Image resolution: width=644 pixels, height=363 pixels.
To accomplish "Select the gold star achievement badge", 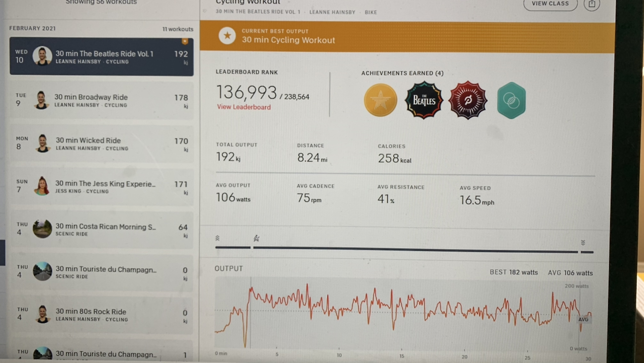I will [x=380, y=100].
